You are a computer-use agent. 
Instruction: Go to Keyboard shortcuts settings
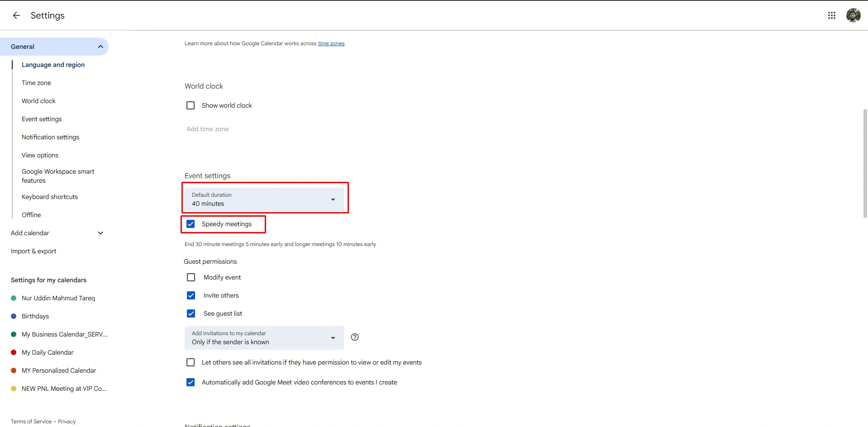[50, 197]
